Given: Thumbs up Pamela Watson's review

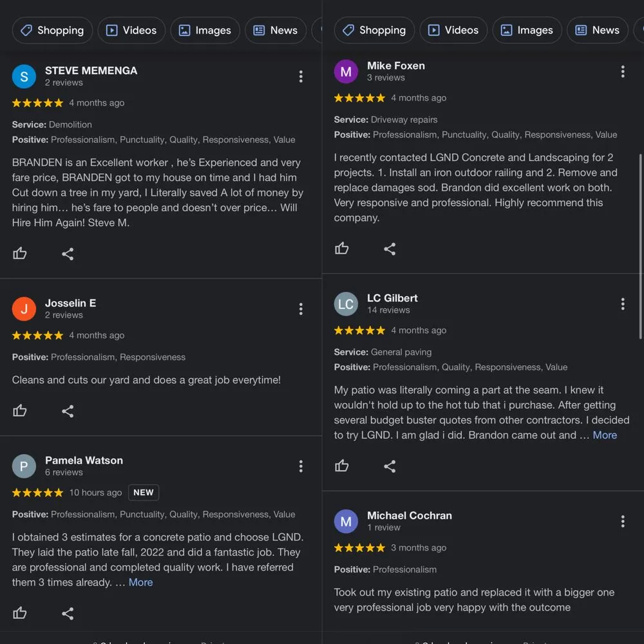Looking at the screenshot, I should tap(20, 613).
